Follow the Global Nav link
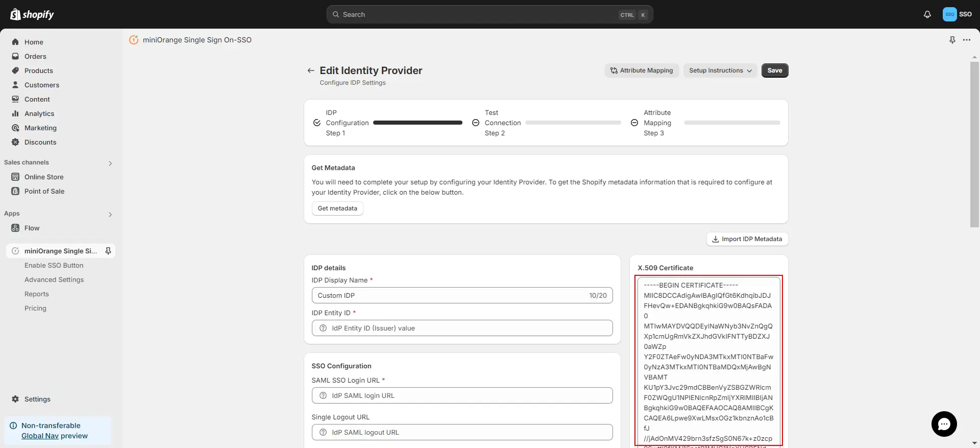 tap(40, 436)
